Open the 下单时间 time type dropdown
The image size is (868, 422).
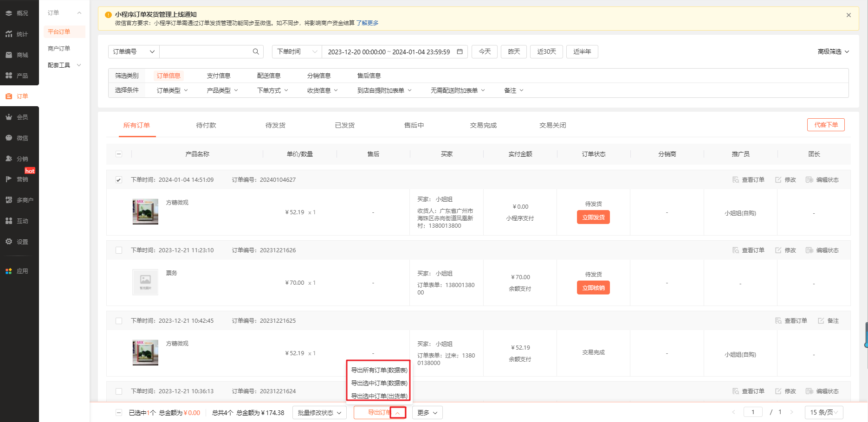pos(297,51)
